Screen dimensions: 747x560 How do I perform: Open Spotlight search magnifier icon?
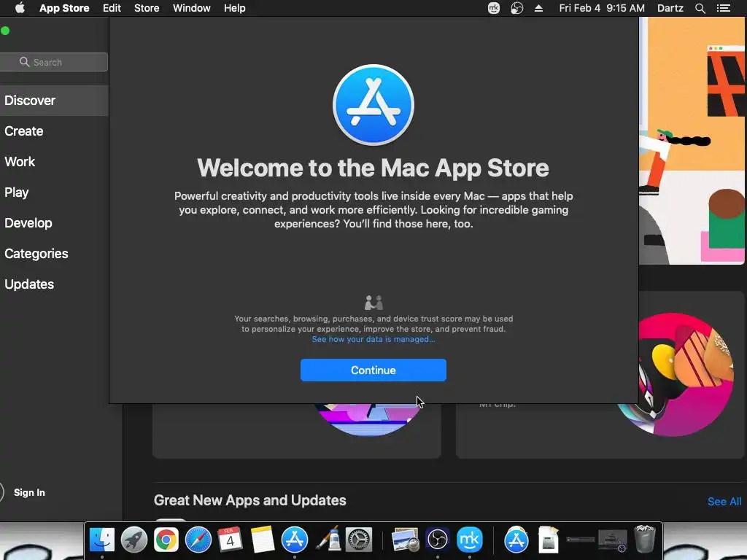700,8
